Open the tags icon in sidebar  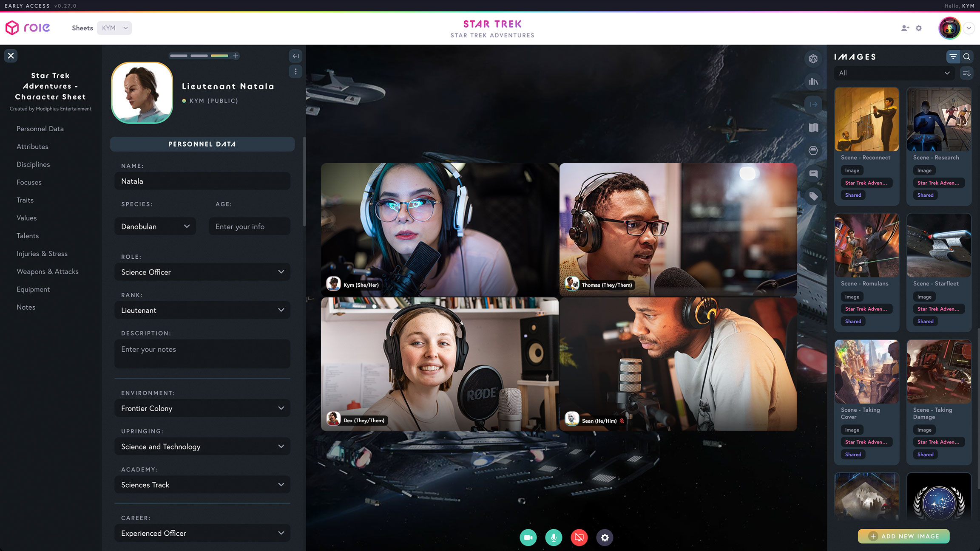pos(813,196)
